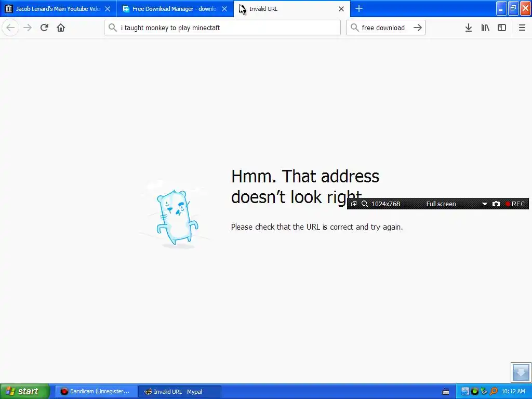Switch to Free Download Manager tab
The width and height of the screenshot is (532, 399).
(175, 9)
